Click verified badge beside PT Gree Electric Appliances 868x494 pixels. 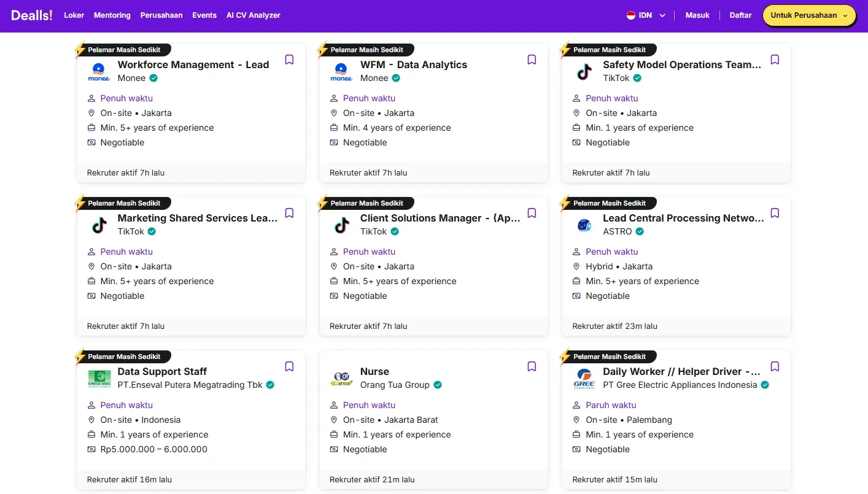[x=765, y=385]
